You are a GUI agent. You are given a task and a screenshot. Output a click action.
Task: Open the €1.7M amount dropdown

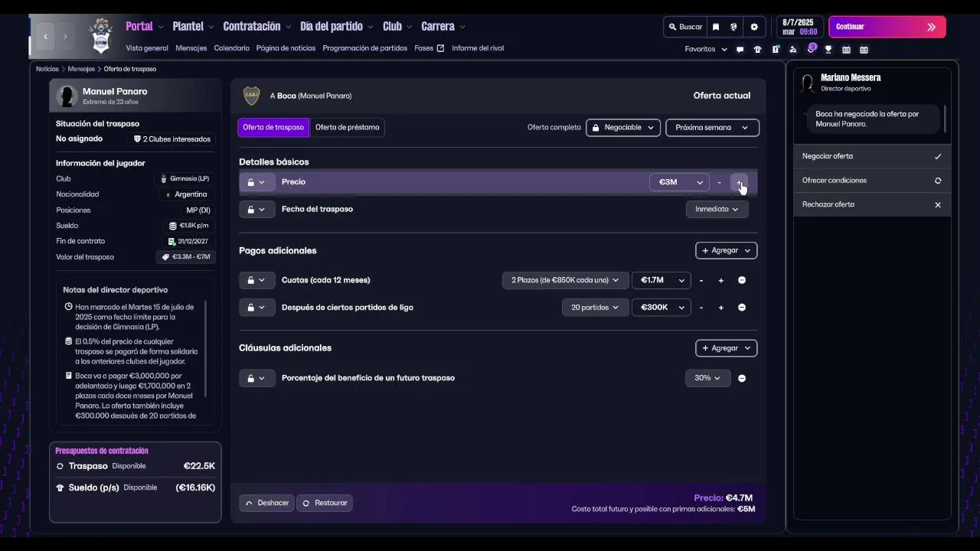[x=661, y=280]
